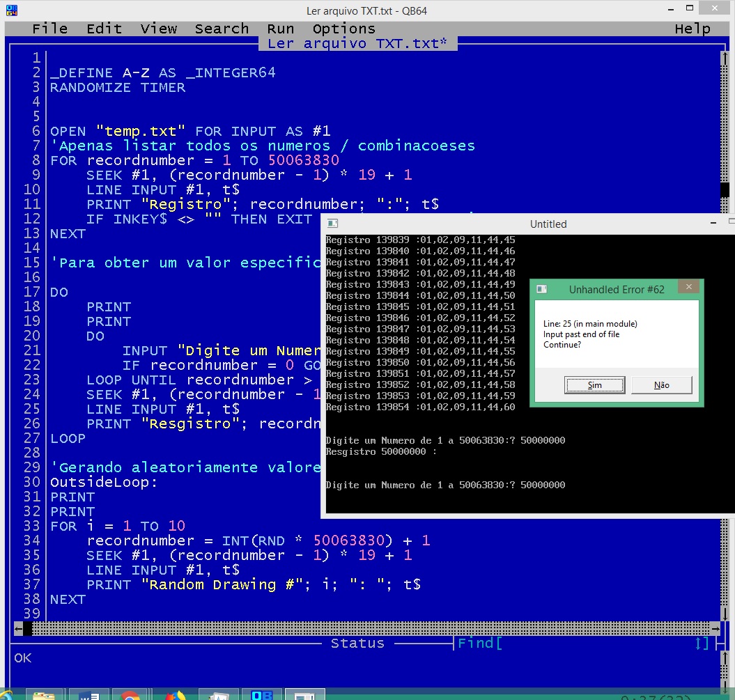Click the QB64 title bar app icon
The height and width of the screenshot is (700, 735).
(9, 10)
